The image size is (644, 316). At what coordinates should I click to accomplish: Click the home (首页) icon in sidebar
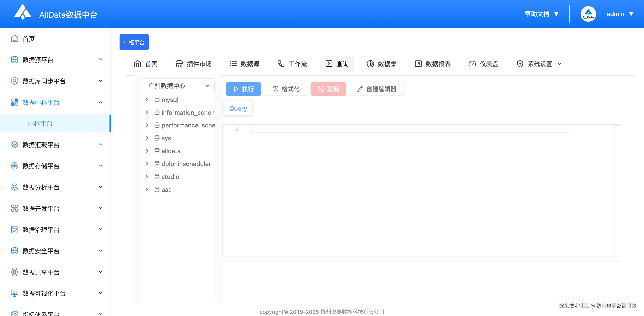[14, 39]
